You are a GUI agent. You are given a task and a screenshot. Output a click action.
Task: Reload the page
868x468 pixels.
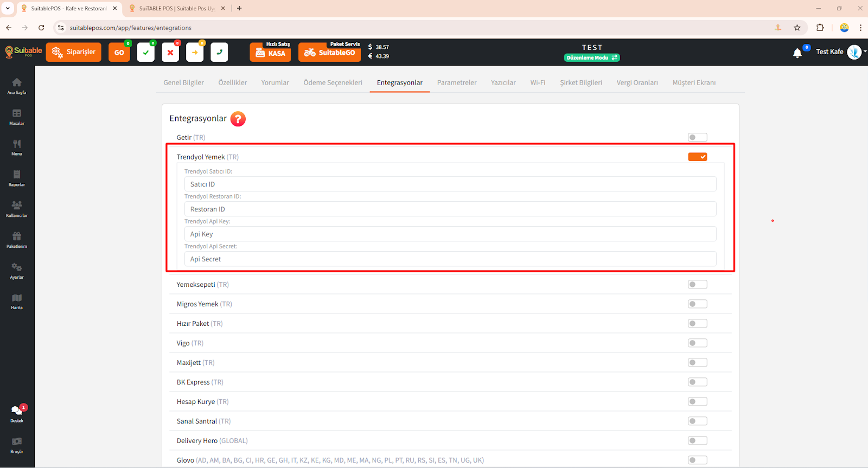pyautogui.click(x=41, y=28)
